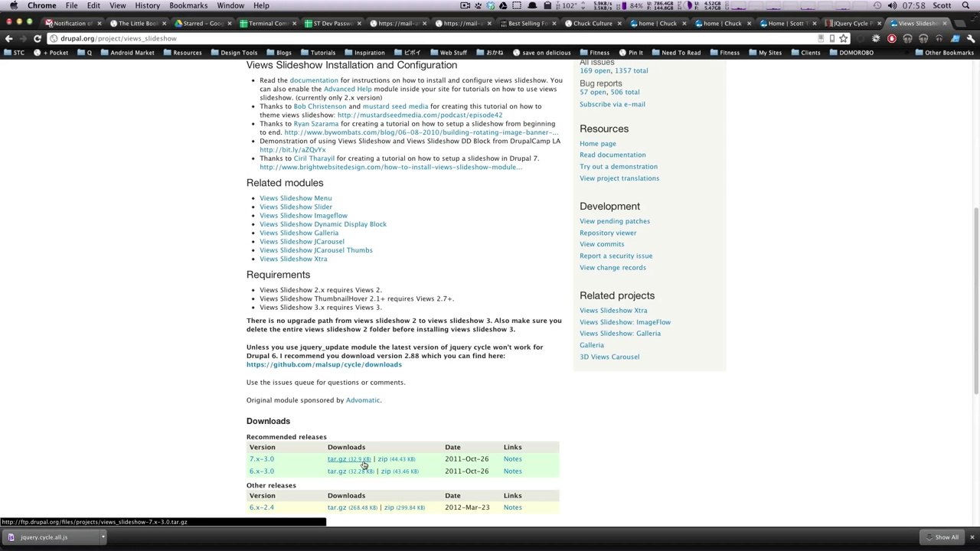Open the Other Bookmarks folder

943,53
